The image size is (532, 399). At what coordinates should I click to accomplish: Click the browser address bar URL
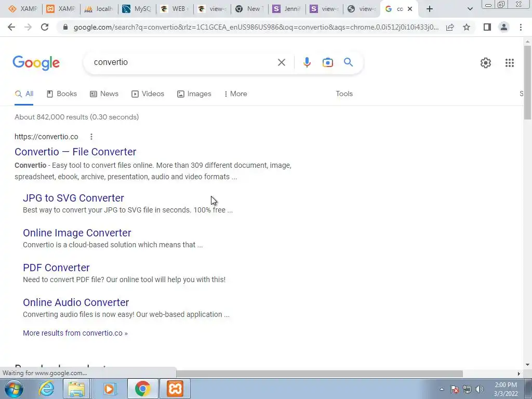(x=256, y=27)
